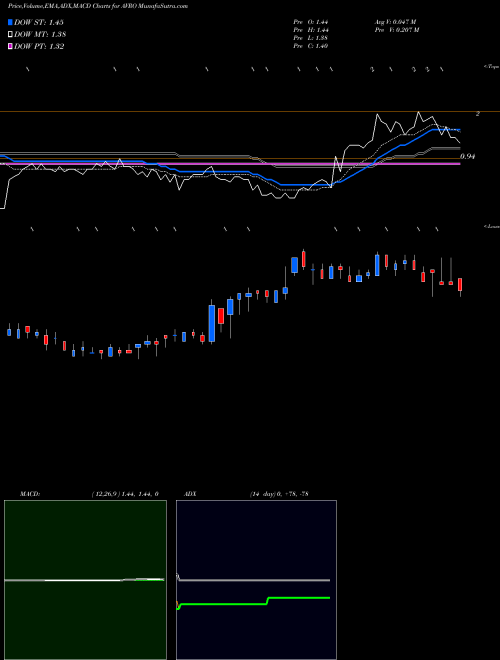
Task: Click the chart title mentioning MunafaSutra.com
Action: (98, 6)
